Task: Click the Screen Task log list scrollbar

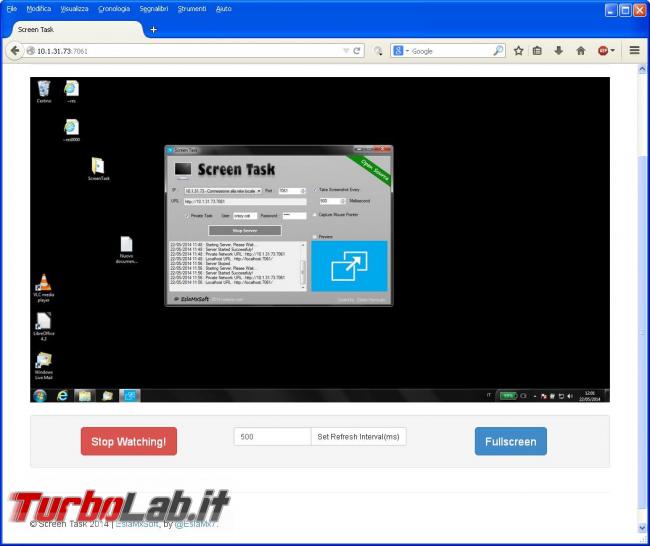Action: (x=303, y=266)
